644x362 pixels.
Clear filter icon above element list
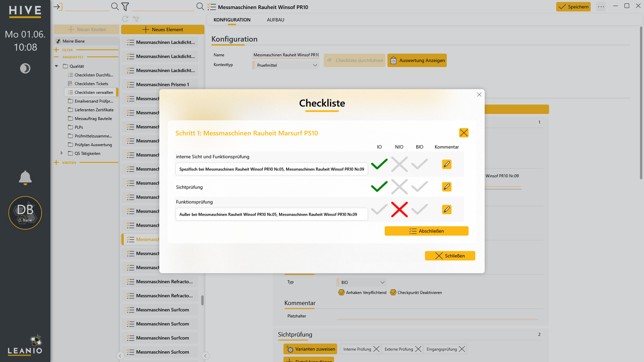click(136, 19)
